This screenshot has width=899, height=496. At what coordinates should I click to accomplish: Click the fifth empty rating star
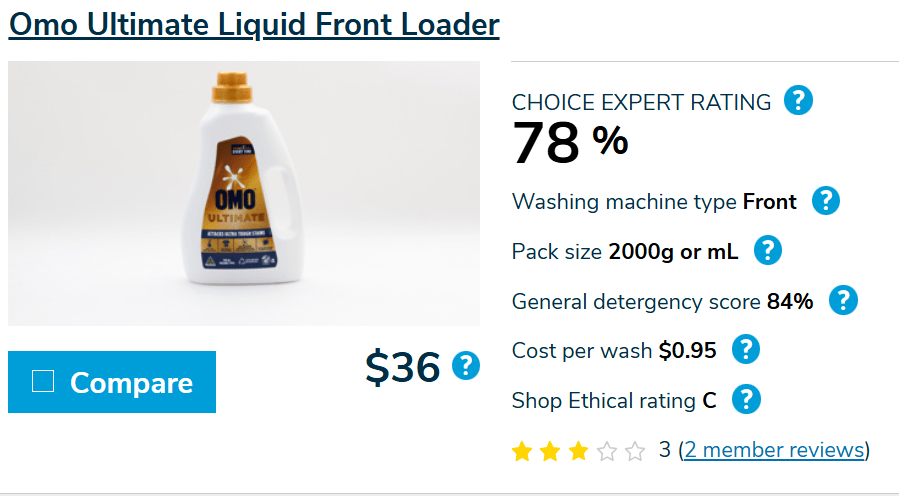pos(635,452)
